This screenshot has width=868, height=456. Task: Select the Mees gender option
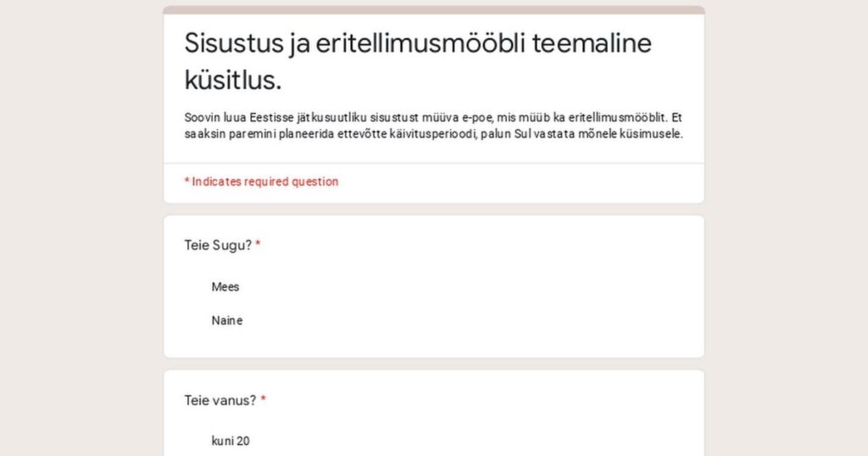click(x=225, y=286)
